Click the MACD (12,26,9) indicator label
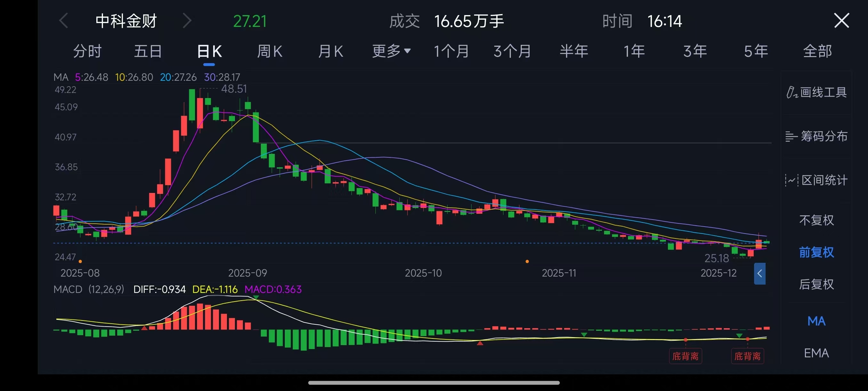 (x=89, y=289)
